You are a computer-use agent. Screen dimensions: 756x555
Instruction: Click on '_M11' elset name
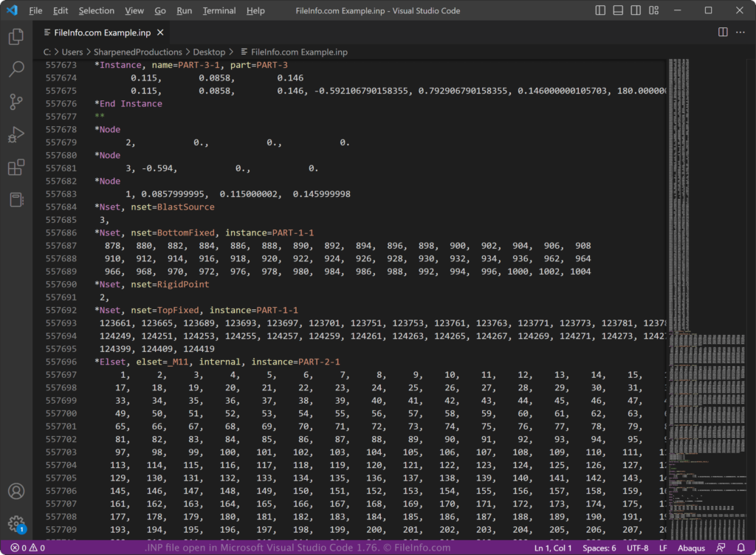(178, 362)
